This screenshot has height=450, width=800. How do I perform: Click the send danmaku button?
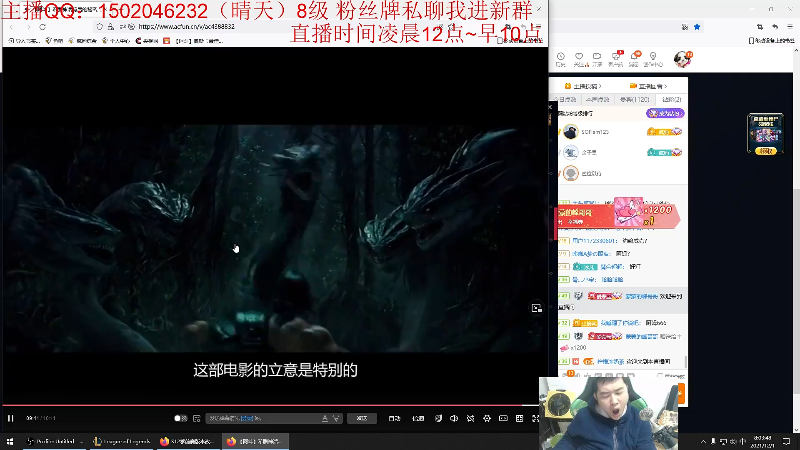click(362, 418)
